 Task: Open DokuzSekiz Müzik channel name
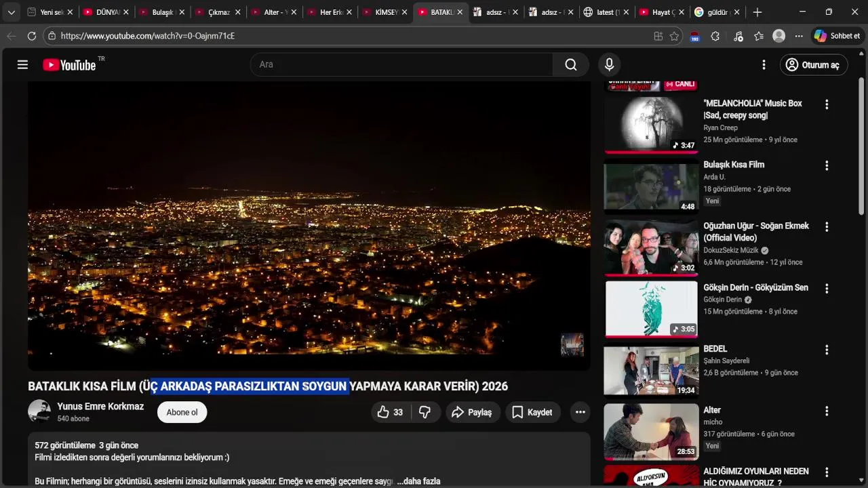[x=731, y=250]
